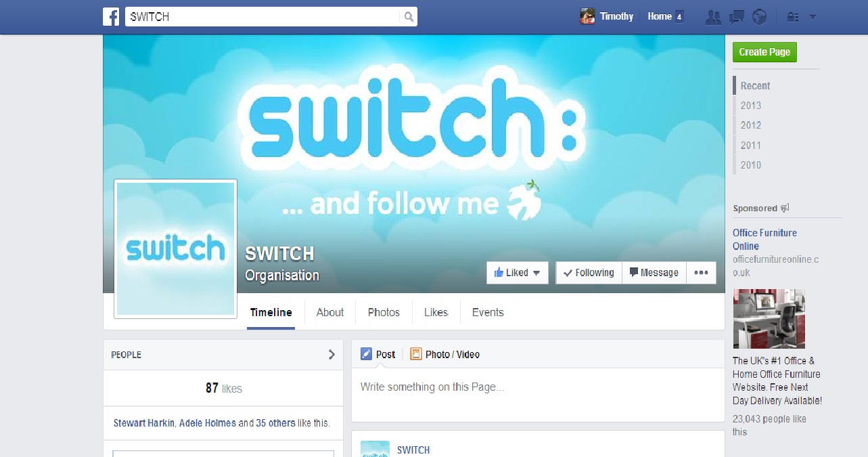Click the officefurnitureonline.co.uk URL text
Viewport: 868px width, 457px height.
[776, 266]
